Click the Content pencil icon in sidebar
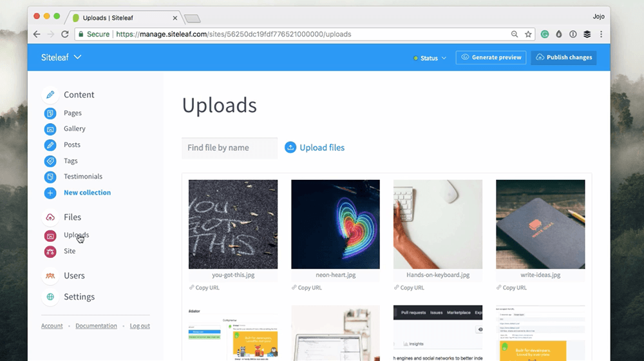The height and width of the screenshot is (361, 644). click(50, 95)
